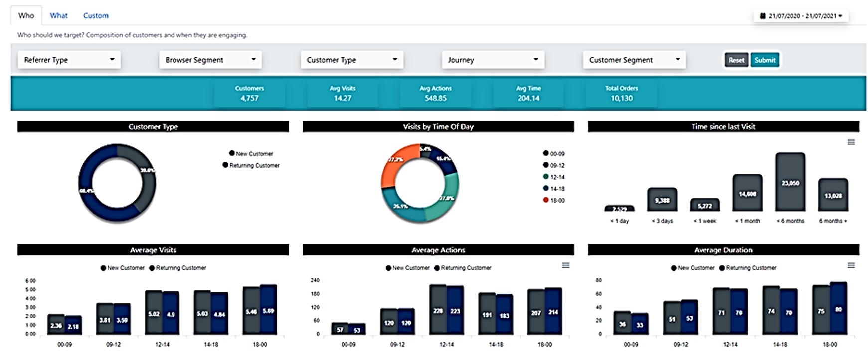Click the 228 bar in Average Actions

[438, 309]
